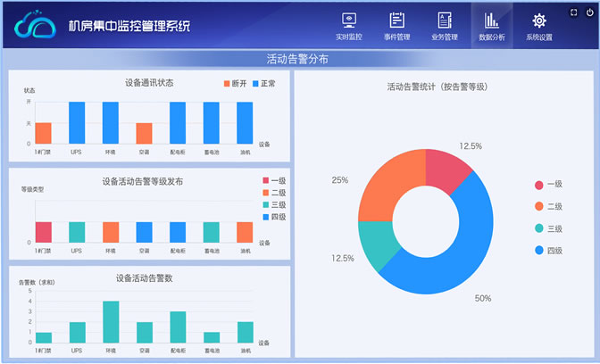The width and height of the screenshot is (600, 364).
Task: Click 1#门禁 bar in 设备活动告警数 chart
Action: [x=44, y=337]
